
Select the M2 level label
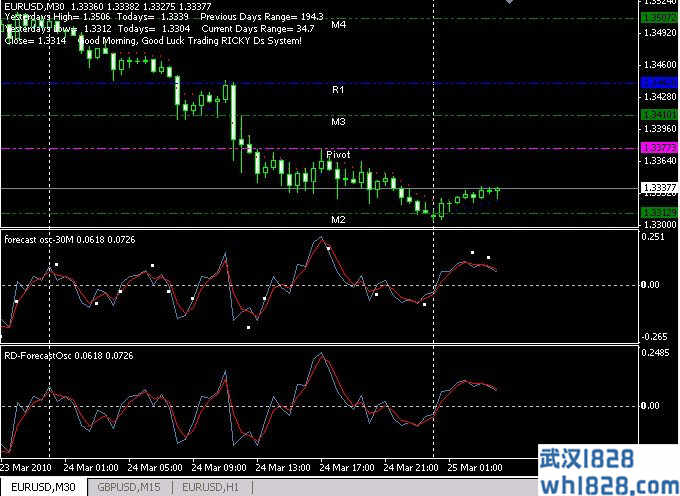click(338, 219)
